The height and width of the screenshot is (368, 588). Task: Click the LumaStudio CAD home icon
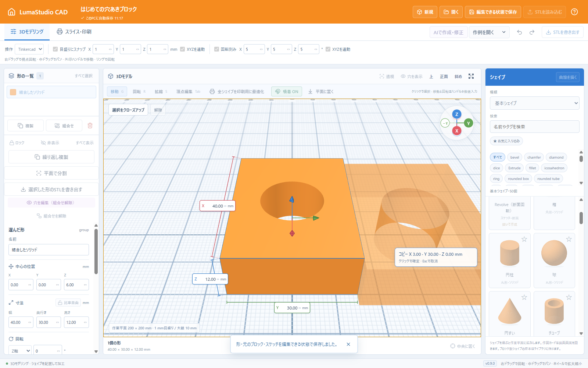point(12,12)
